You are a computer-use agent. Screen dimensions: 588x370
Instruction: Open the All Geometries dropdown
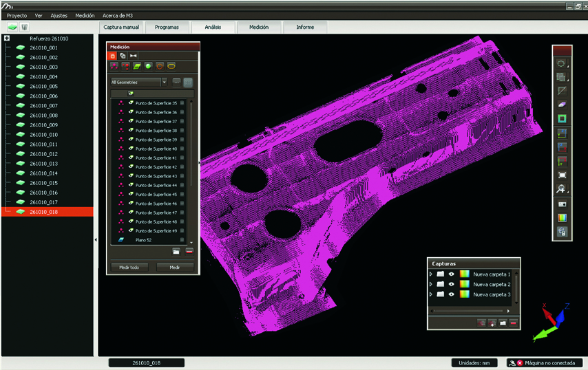[x=164, y=82]
